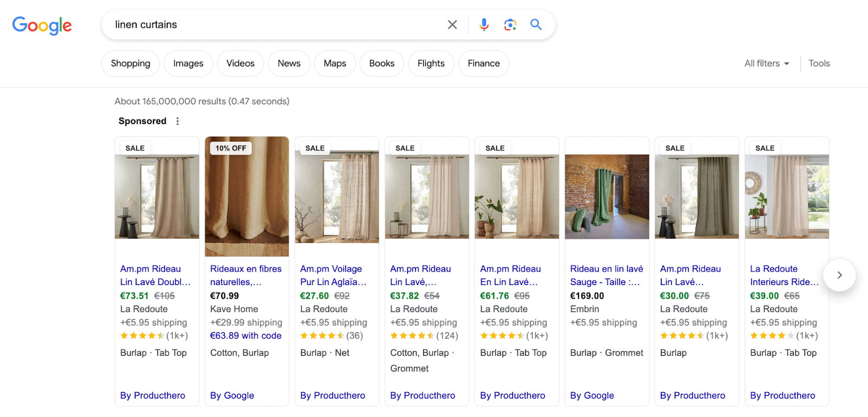Click By Producthero under the €39.00 product
Image resolution: width=868 pixels, height=417 pixels.
(783, 395)
